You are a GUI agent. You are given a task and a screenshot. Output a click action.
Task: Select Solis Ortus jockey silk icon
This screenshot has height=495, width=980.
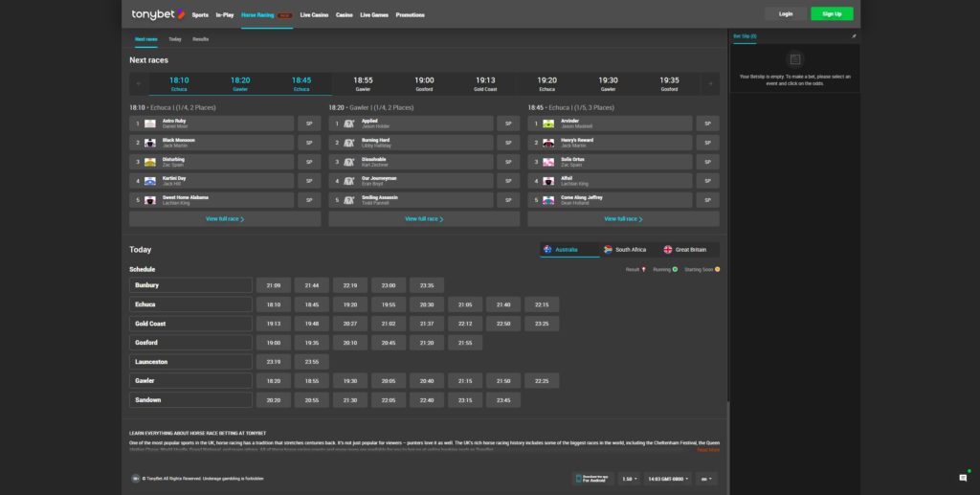548,162
